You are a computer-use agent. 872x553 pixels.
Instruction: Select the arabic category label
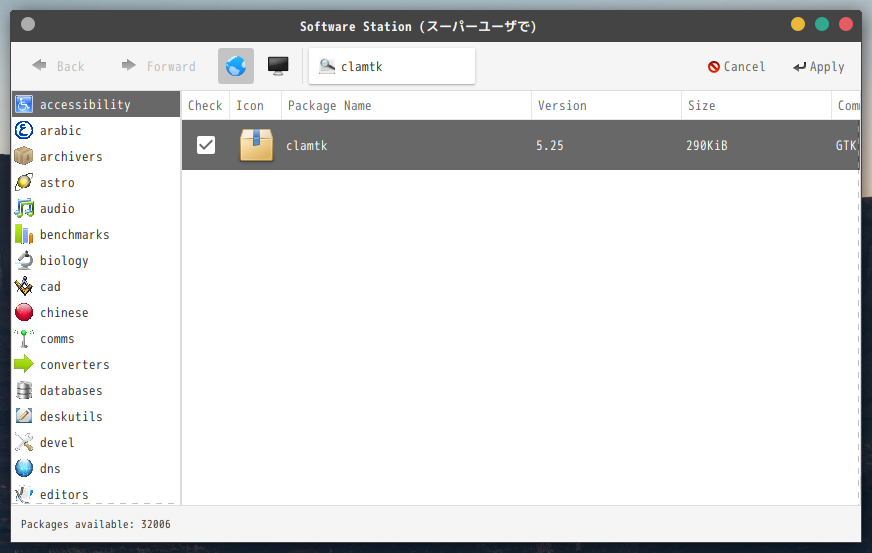(x=61, y=131)
